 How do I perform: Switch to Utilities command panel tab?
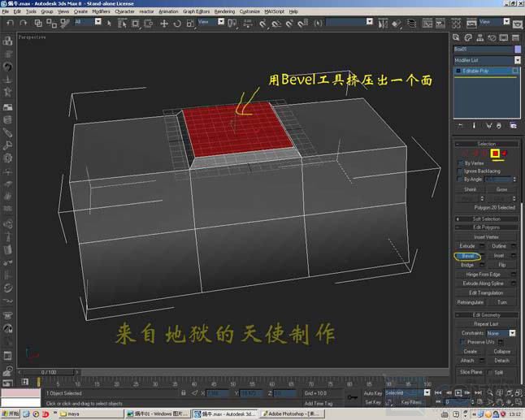pyautogui.click(x=515, y=37)
